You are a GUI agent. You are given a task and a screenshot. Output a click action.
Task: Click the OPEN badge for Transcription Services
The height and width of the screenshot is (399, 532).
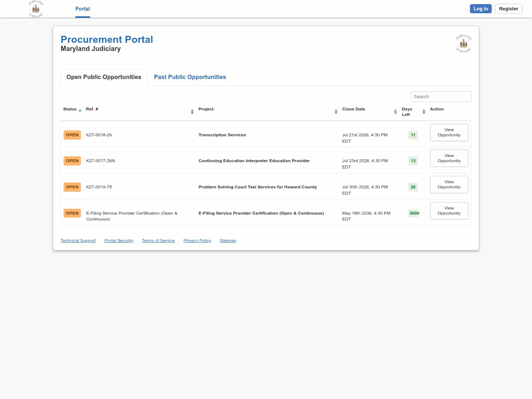point(72,135)
